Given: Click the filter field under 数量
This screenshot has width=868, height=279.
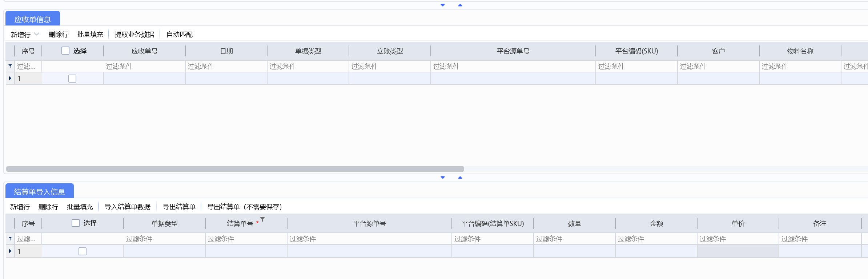Looking at the screenshot, I should pyautogui.click(x=575, y=239).
